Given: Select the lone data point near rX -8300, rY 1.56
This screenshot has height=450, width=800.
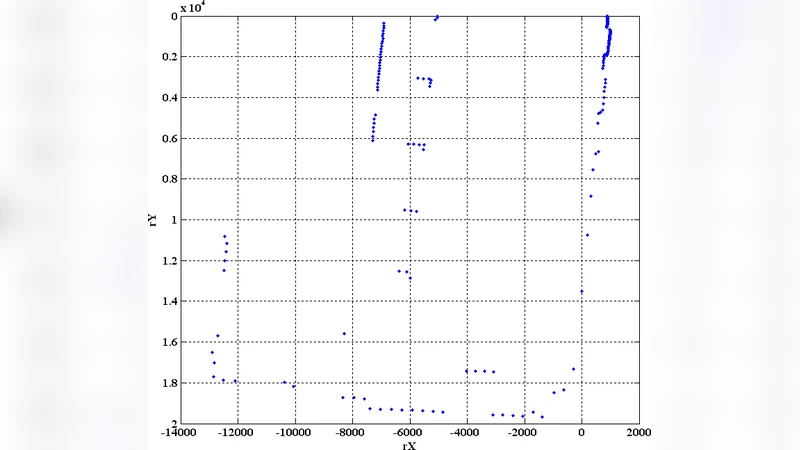Looking at the screenshot, I should point(344,333).
